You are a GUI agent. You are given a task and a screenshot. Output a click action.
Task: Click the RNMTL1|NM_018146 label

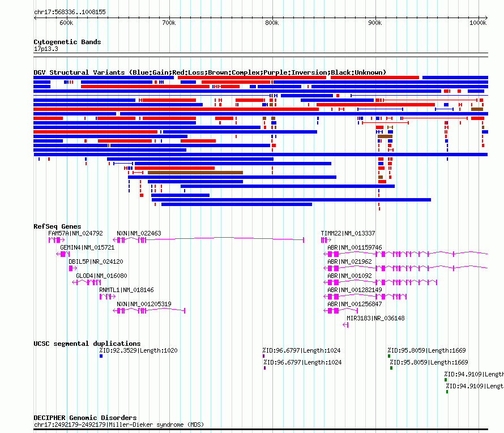(126, 290)
